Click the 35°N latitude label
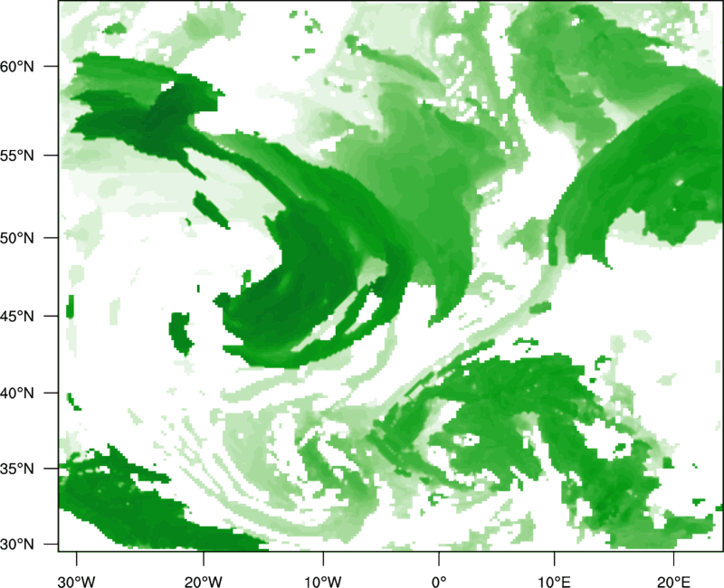724x588 pixels. tap(17, 469)
